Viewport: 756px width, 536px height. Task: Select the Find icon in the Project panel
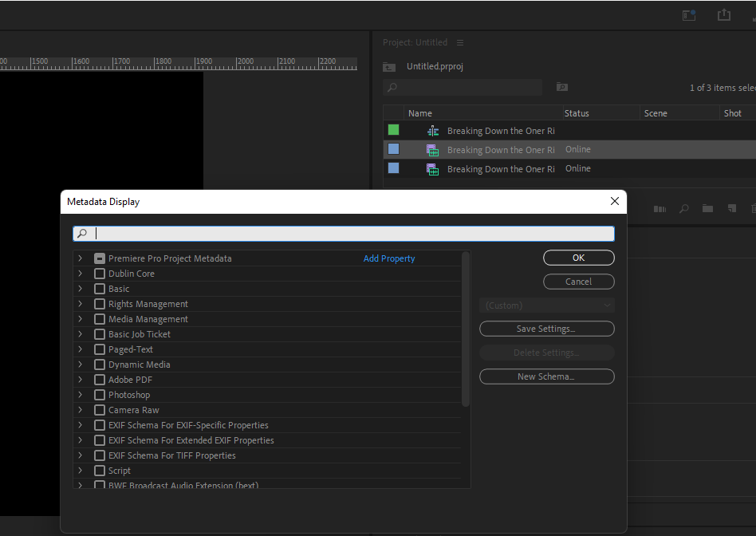[x=683, y=208]
